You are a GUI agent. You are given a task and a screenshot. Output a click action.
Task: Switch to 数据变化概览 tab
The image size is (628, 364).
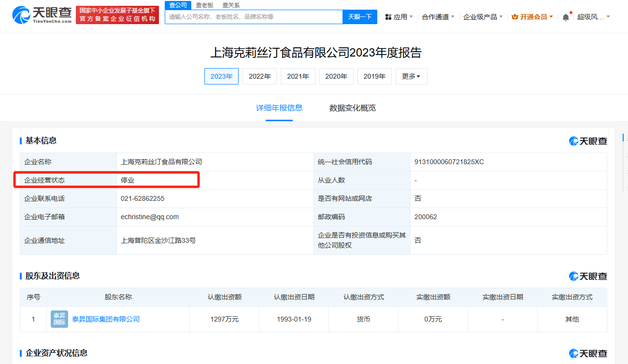click(353, 108)
